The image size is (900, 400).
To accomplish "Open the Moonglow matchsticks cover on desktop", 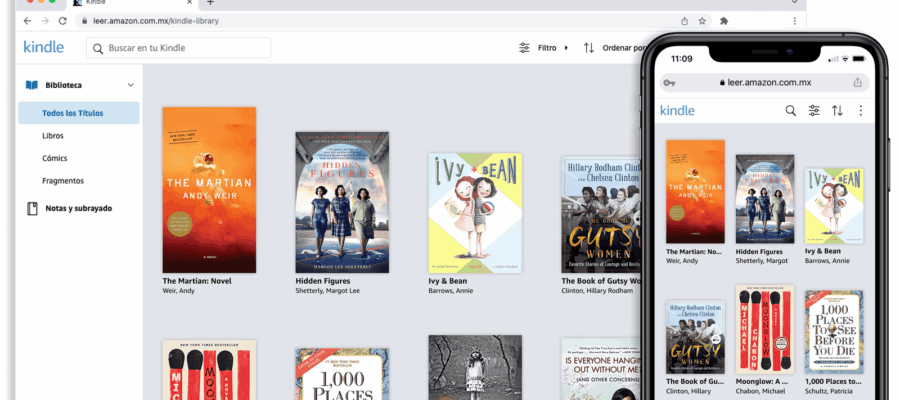I will pyautogui.click(x=209, y=370).
